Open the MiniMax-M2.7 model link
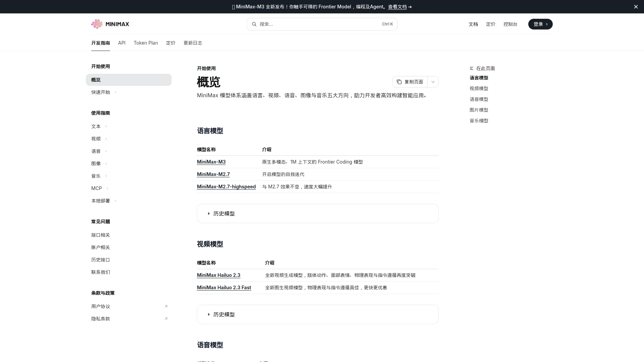This screenshot has width=644, height=362. 213,174
